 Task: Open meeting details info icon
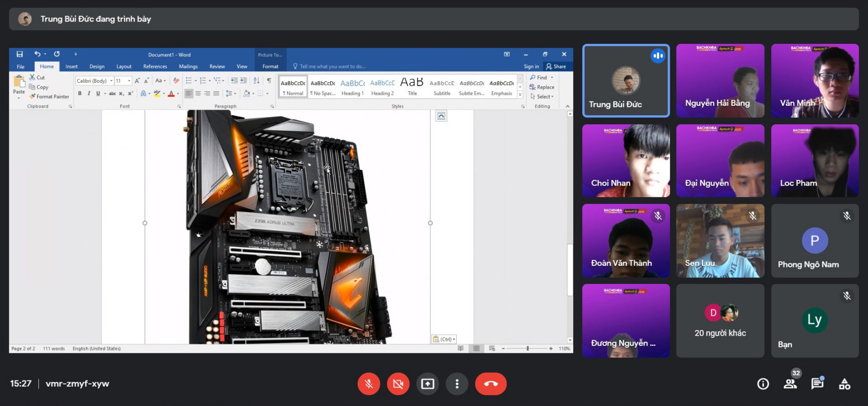[763, 384]
